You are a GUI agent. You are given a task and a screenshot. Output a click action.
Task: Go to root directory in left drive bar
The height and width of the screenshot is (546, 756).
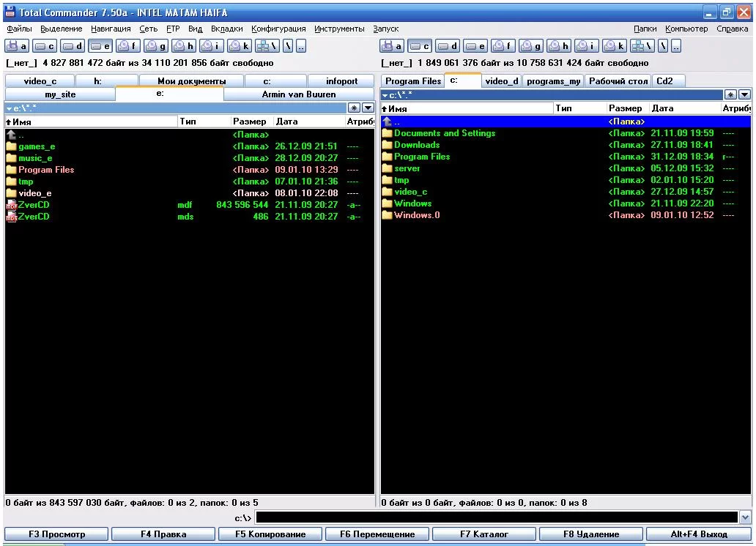[289, 46]
